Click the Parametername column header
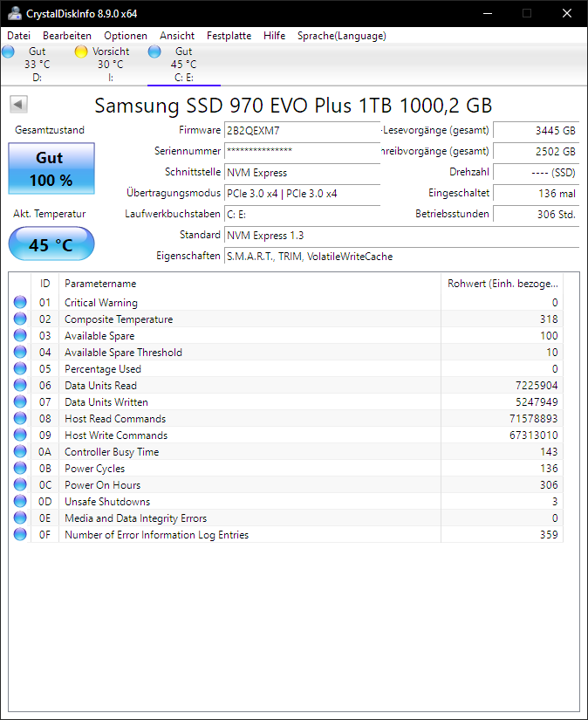Viewport: 588px width, 720px height. click(x=250, y=284)
